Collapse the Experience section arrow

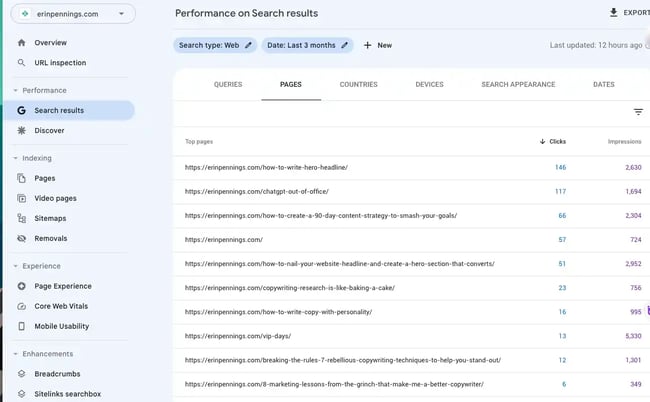coord(15,266)
